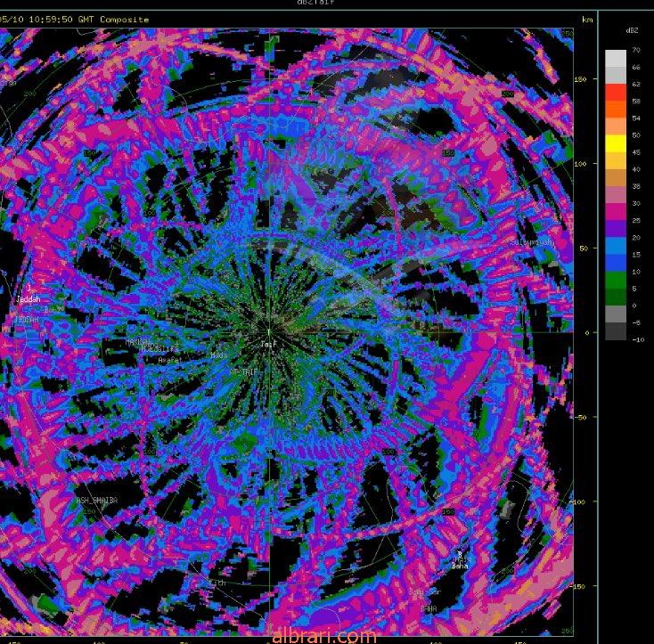Click the right axis tick label -50
This screenshot has height=644, width=654.
(x=580, y=417)
